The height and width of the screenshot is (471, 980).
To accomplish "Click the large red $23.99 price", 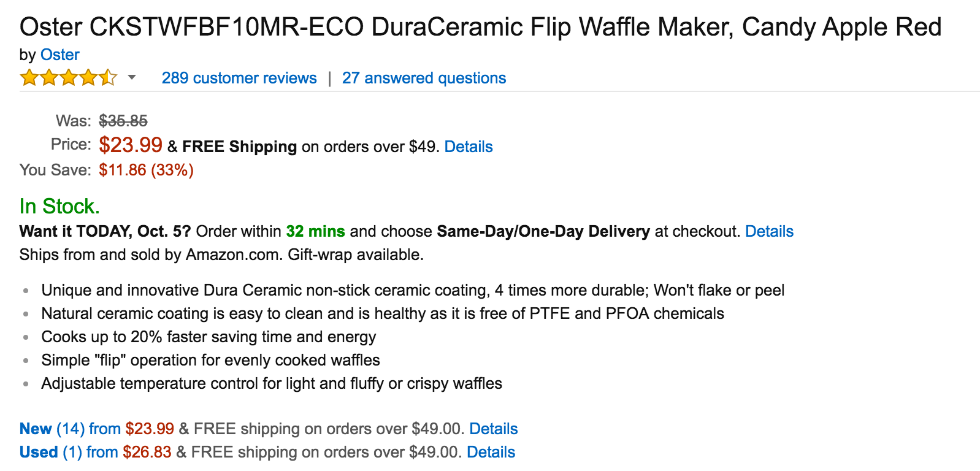I will pyautogui.click(x=131, y=145).
